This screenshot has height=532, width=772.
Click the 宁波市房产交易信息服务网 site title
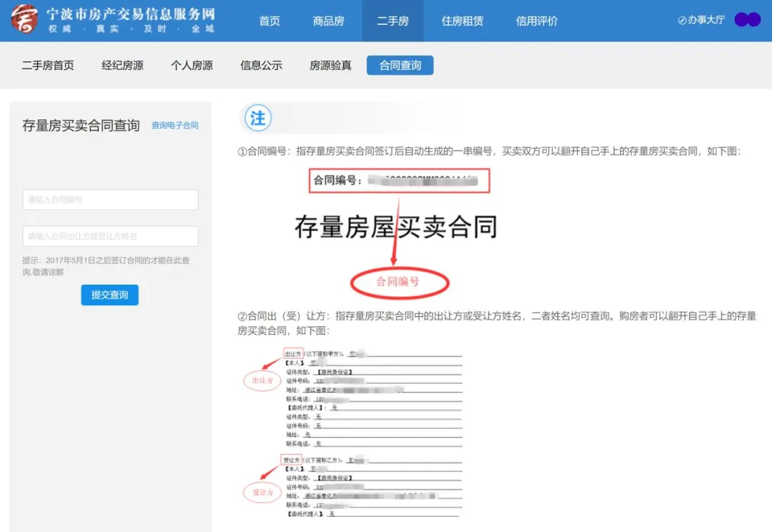[131, 14]
